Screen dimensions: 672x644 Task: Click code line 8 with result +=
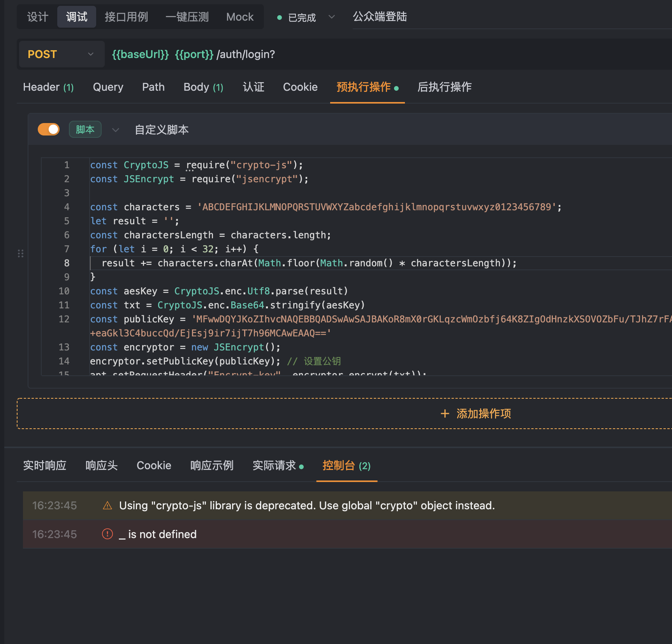[x=309, y=263]
